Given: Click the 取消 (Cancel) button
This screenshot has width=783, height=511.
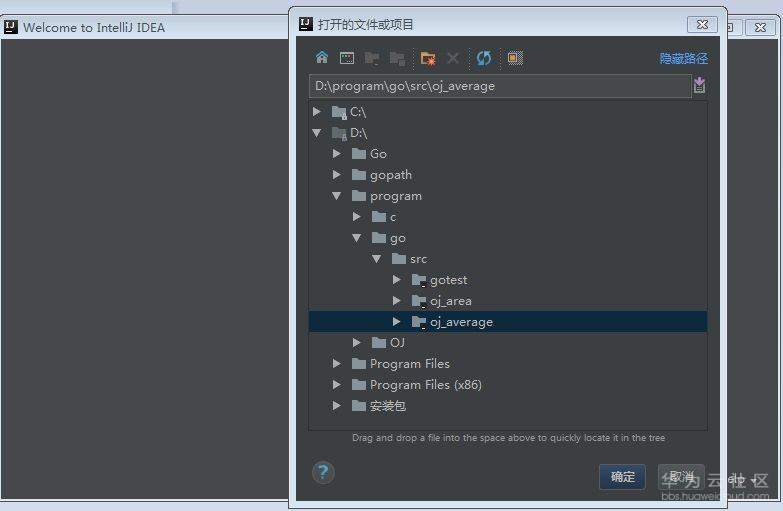Looking at the screenshot, I should pos(681,477).
